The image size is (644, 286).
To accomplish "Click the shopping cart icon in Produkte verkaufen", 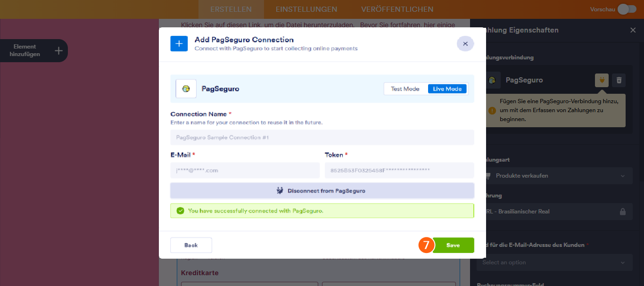I will (488, 175).
